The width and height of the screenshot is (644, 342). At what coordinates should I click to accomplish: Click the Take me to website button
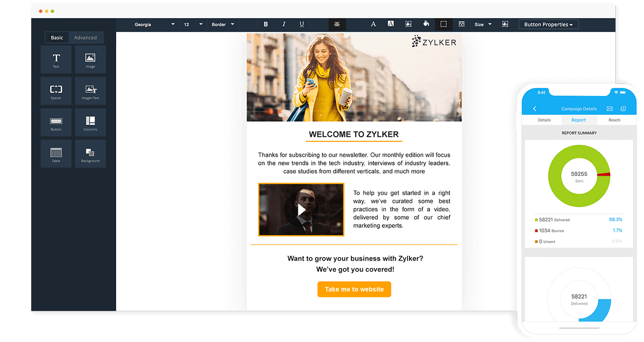[354, 289]
